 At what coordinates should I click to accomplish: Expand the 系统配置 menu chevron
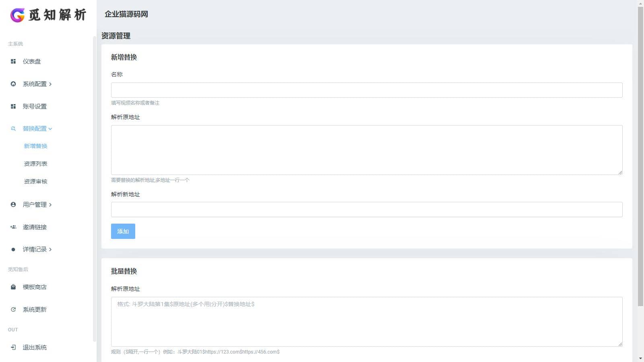pos(50,84)
